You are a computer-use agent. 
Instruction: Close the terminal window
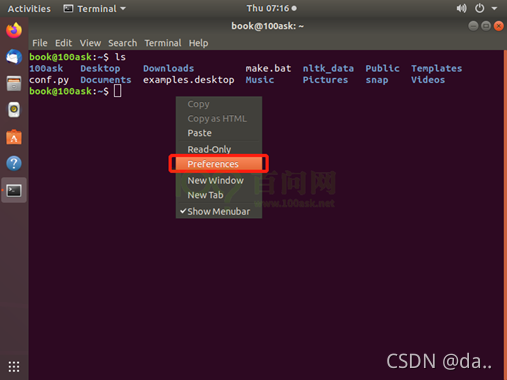(499, 26)
